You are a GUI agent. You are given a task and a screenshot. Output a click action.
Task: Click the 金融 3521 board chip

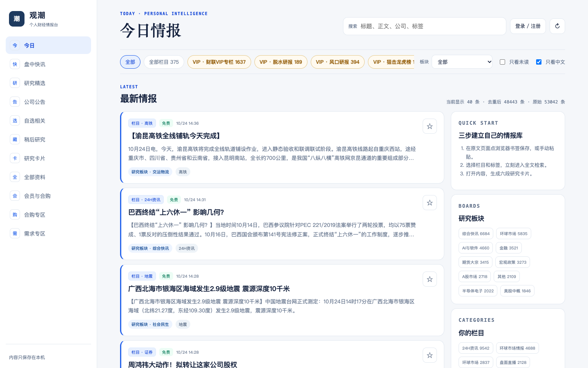[509, 248]
